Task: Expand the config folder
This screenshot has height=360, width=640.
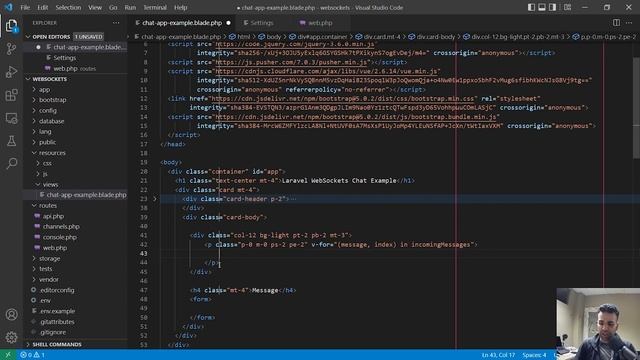Action: click(48, 110)
